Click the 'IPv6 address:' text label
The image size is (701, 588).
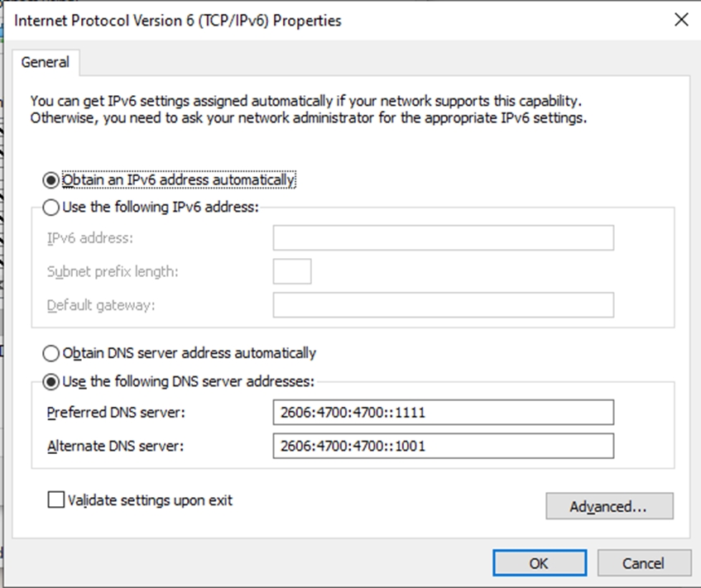[x=90, y=238]
